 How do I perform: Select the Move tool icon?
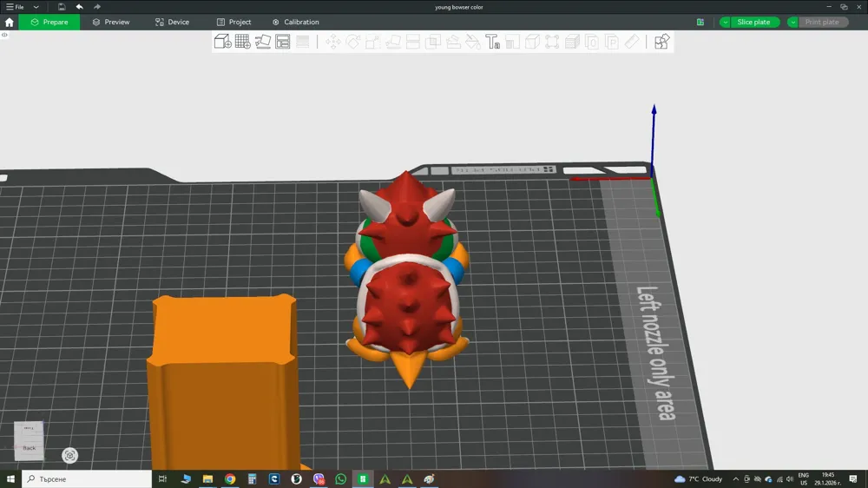point(333,42)
